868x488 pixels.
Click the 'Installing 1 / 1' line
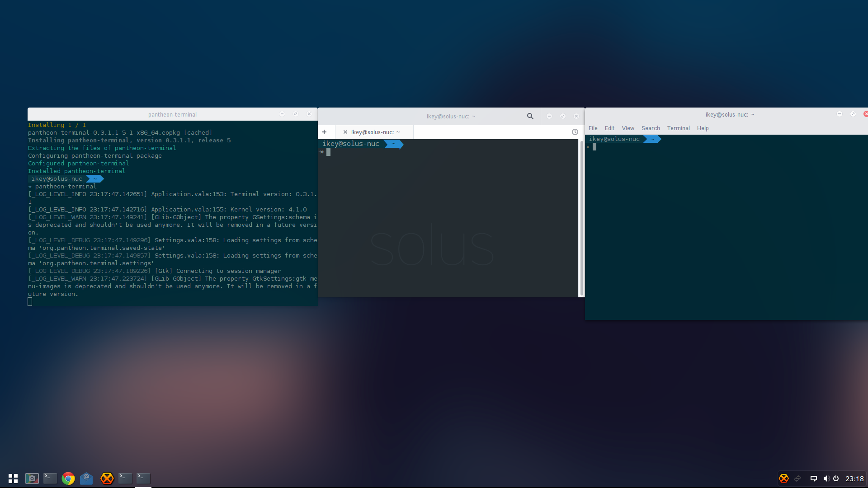click(57, 125)
